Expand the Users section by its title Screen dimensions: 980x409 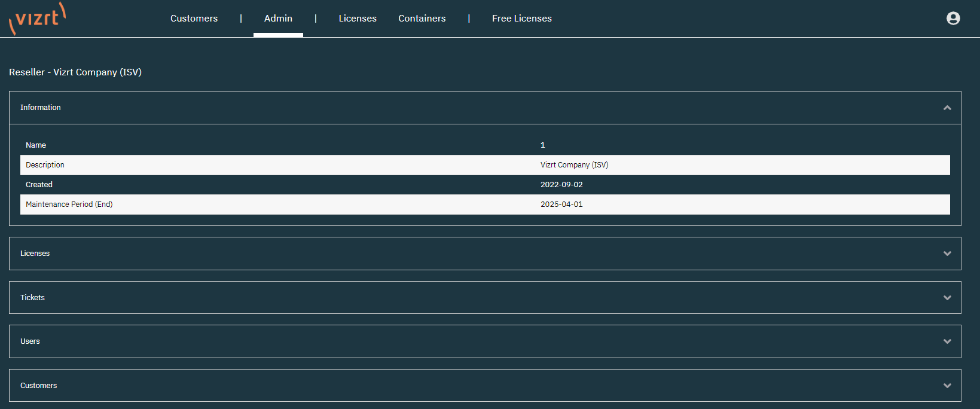30,341
